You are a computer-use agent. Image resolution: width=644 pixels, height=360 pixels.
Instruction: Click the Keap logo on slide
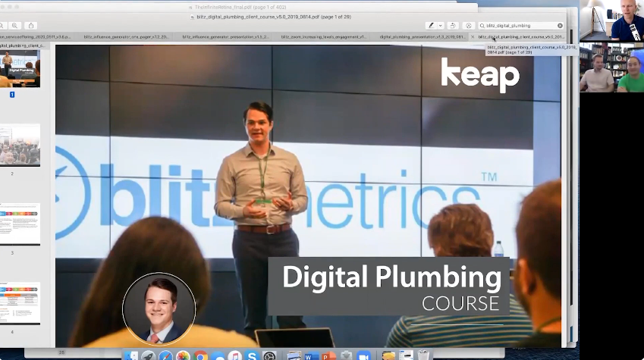(480, 75)
